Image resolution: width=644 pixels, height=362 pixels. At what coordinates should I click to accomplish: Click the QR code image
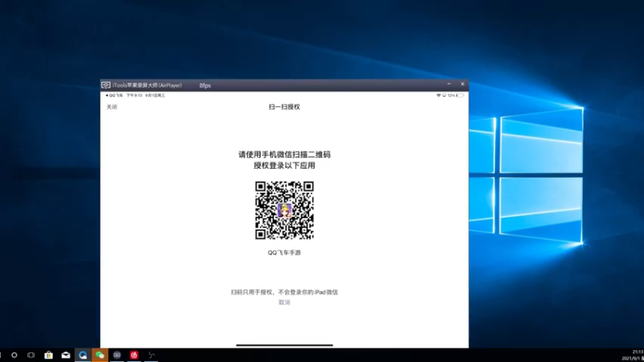pyautogui.click(x=284, y=211)
